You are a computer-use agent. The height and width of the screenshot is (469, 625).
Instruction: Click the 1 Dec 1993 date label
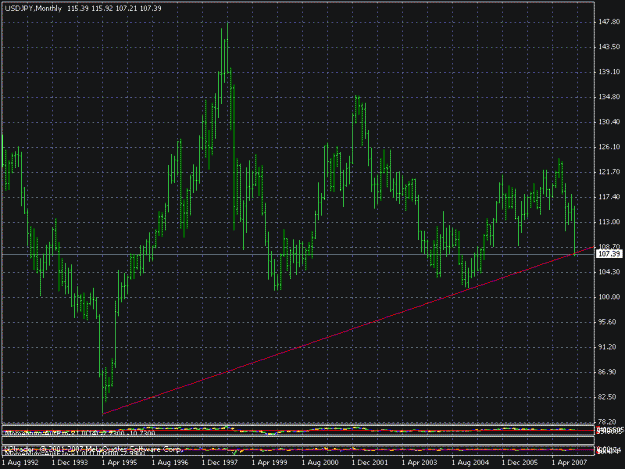click(x=70, y=463)
